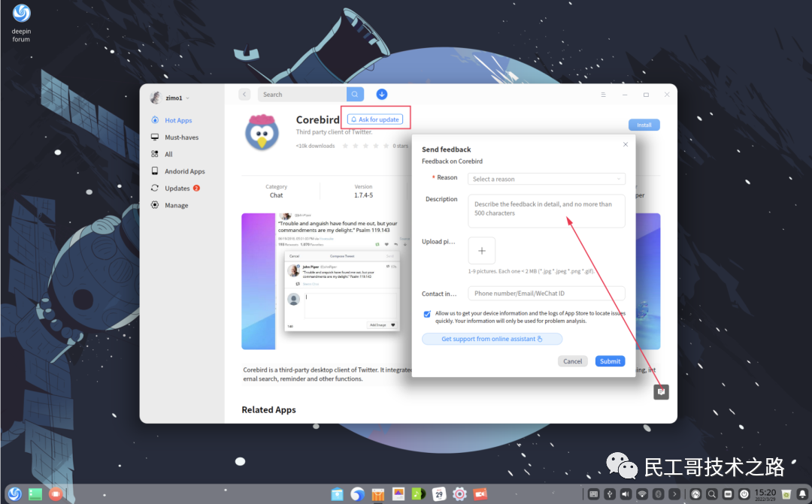This screenshot has height=504, width=812.
Task: Open the App Store hamburger menu
Action: click(603, 95)
